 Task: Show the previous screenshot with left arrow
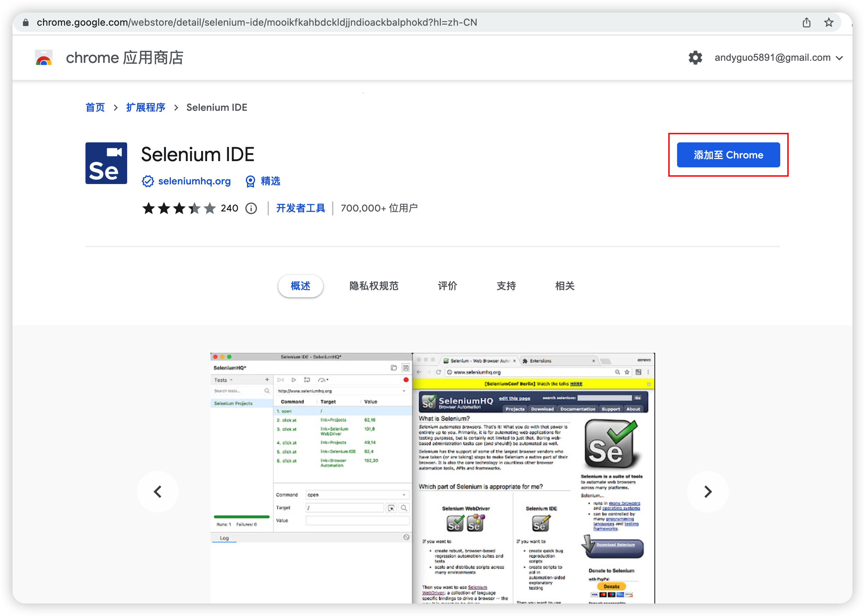pyautogui.click(x=157, y=492)
